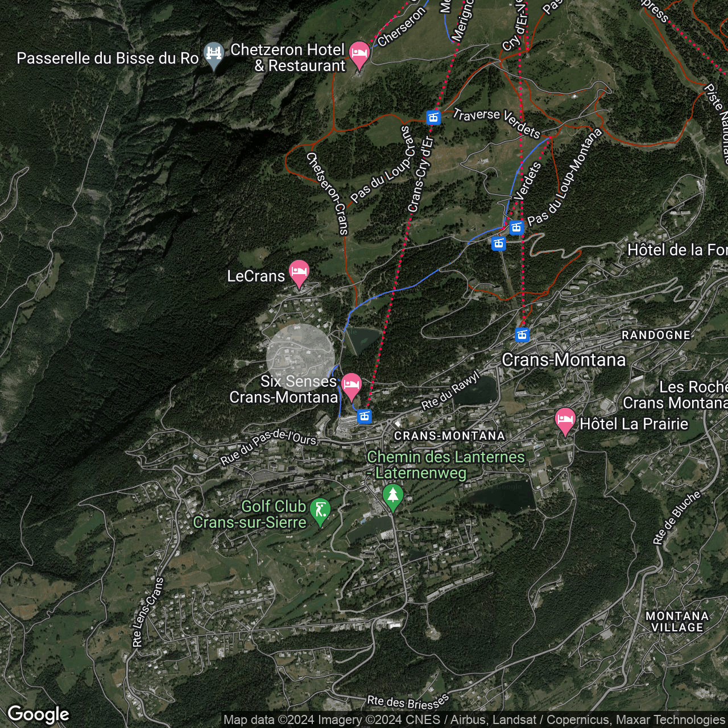Click the Rte Lens-Crans road label
Viewport: 728px width, 728px height.
(x=147, y=612)
